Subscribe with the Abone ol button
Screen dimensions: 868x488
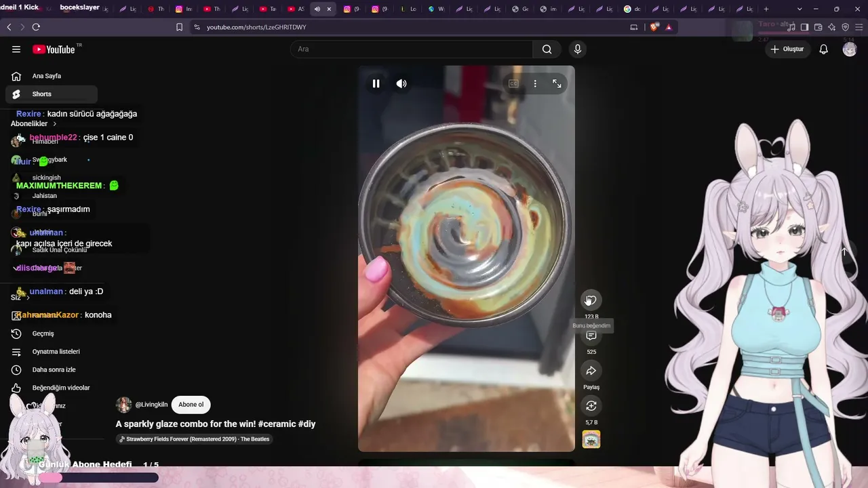pos(191,405)
